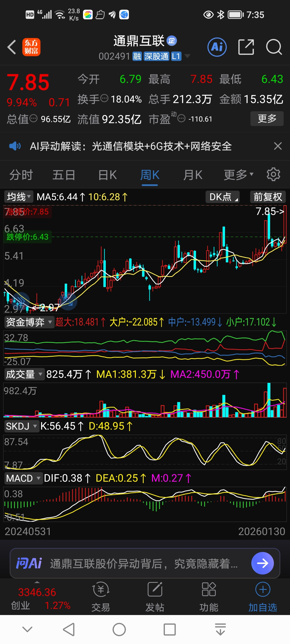Switch to the 分时 tab
The width and height of the screenshot is (290, 644).
[21, 175]
